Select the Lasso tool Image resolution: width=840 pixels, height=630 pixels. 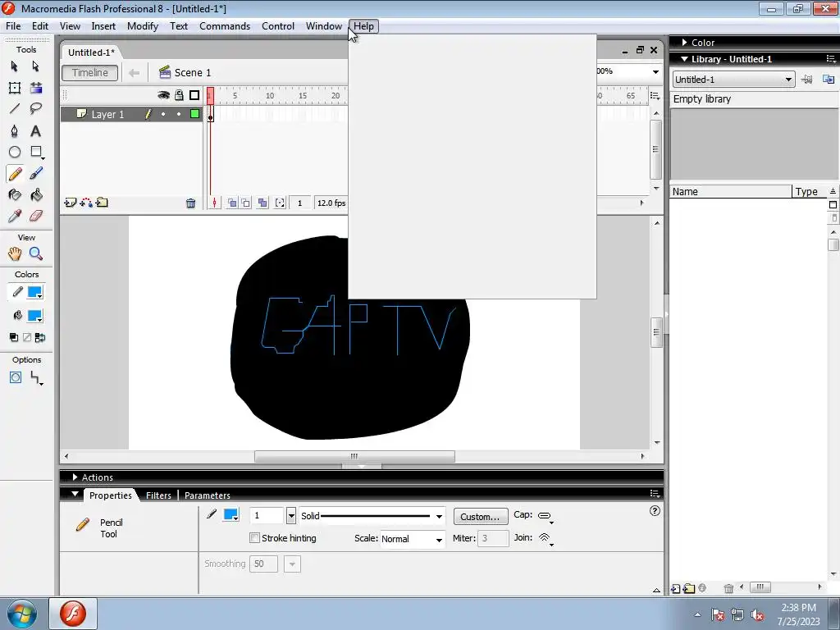(36, 109)
